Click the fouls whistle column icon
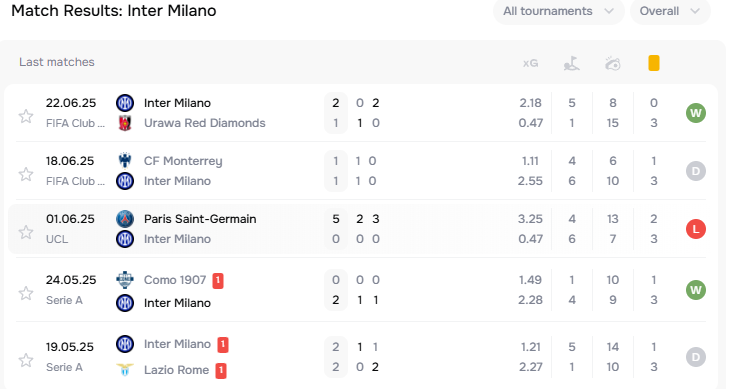This screenshot has width=729, height=389. (x=613, y=63)
